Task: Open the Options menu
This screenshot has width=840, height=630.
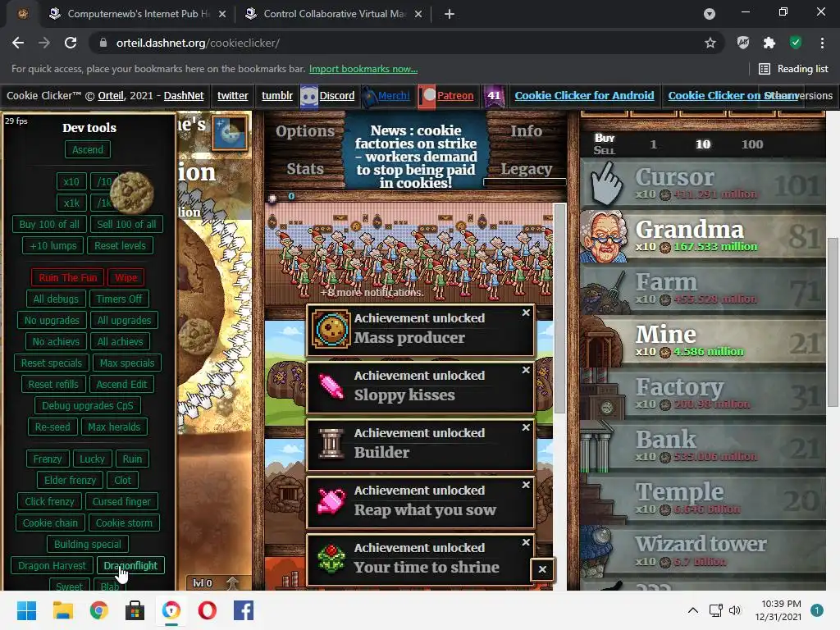Action: pyautogui.click(x=305, y=131)
